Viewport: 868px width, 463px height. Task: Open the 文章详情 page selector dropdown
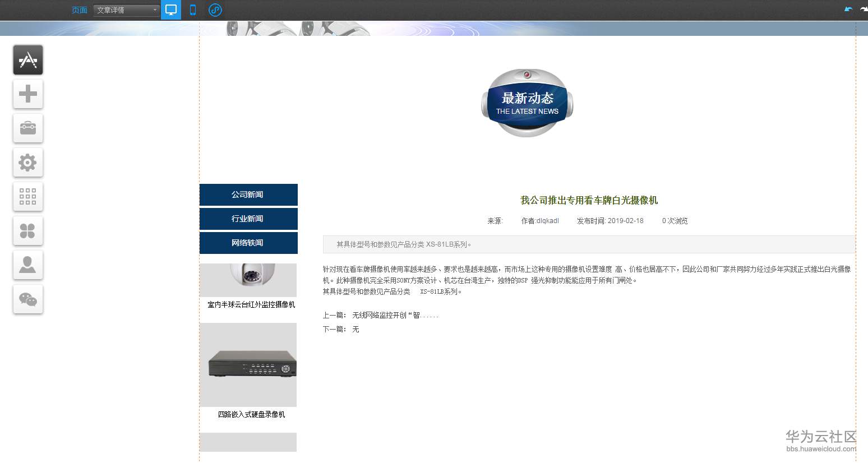point(126,10)
